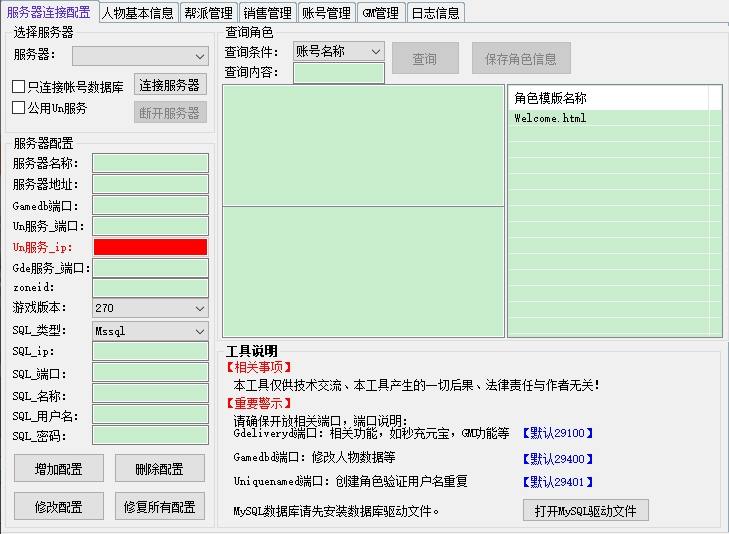
Task: Switch to the 销售管理 tab
Action: (267, 13)
